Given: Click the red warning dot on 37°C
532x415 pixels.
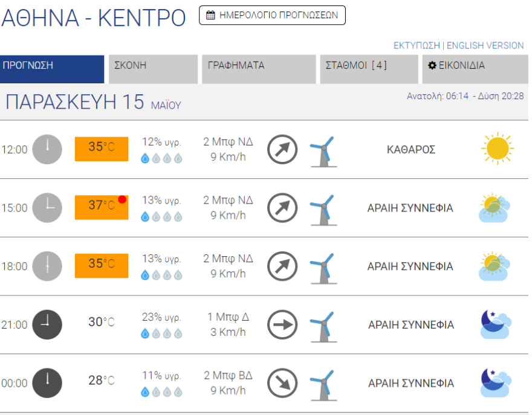Looking at the screenshot, I should [x=122, y=199].
